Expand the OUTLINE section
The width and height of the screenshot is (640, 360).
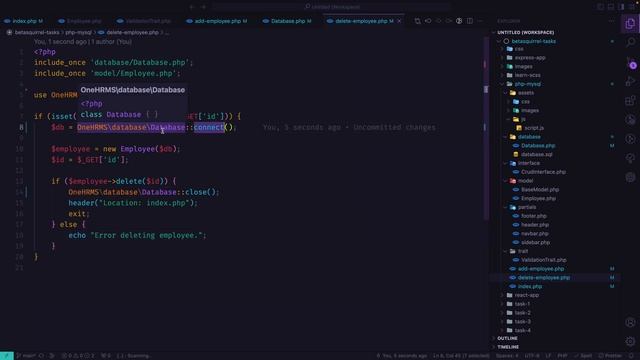507,338
